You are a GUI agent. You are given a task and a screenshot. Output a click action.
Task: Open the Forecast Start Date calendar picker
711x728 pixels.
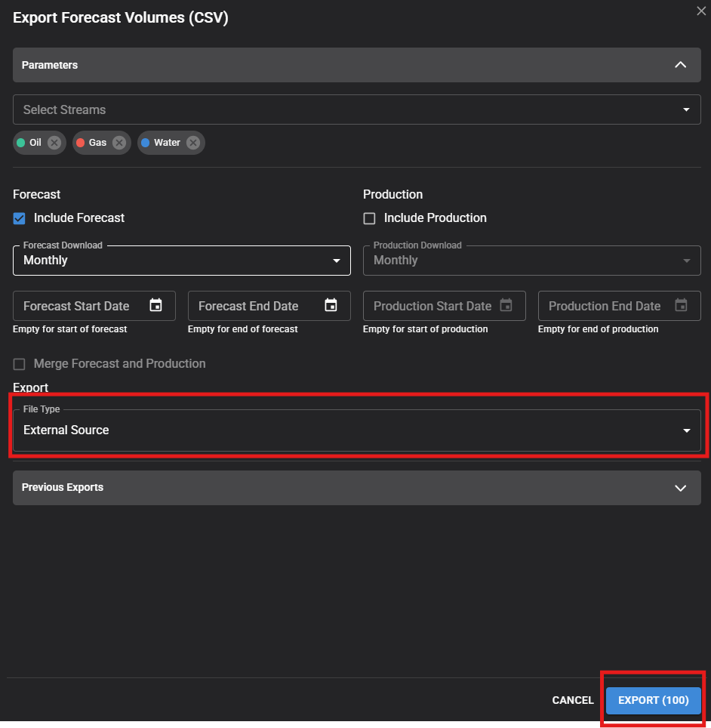click(x=155, y=305)
